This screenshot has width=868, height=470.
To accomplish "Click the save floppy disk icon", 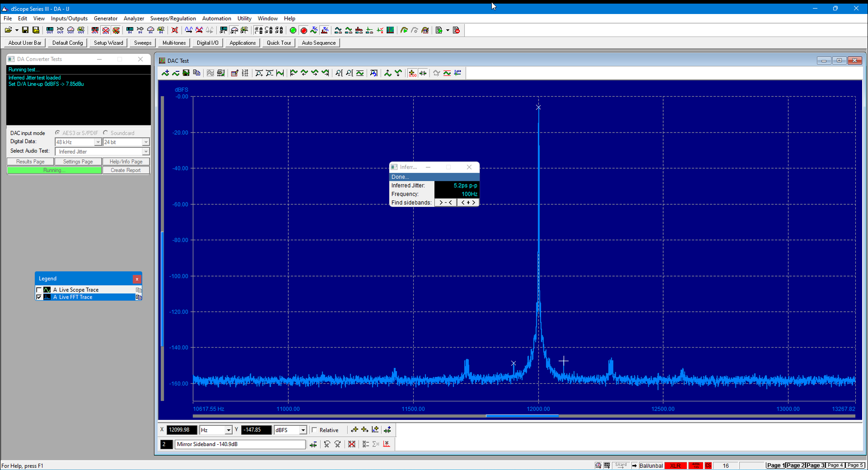I will [25, 30].
